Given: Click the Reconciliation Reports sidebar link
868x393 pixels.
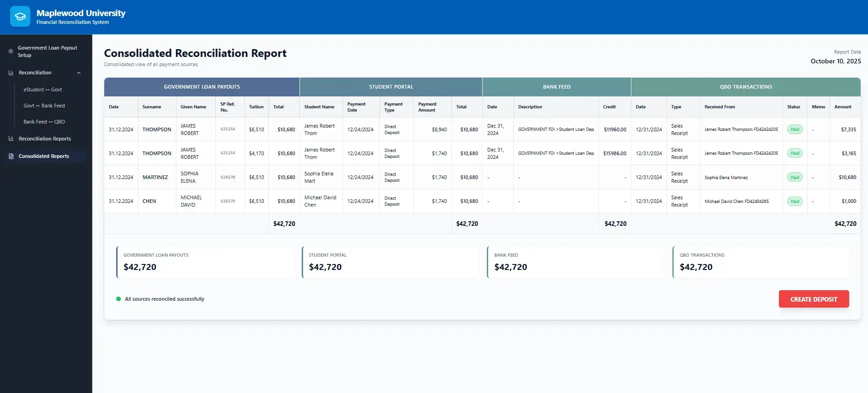Looking at the screenshot, I should [45, 139].
